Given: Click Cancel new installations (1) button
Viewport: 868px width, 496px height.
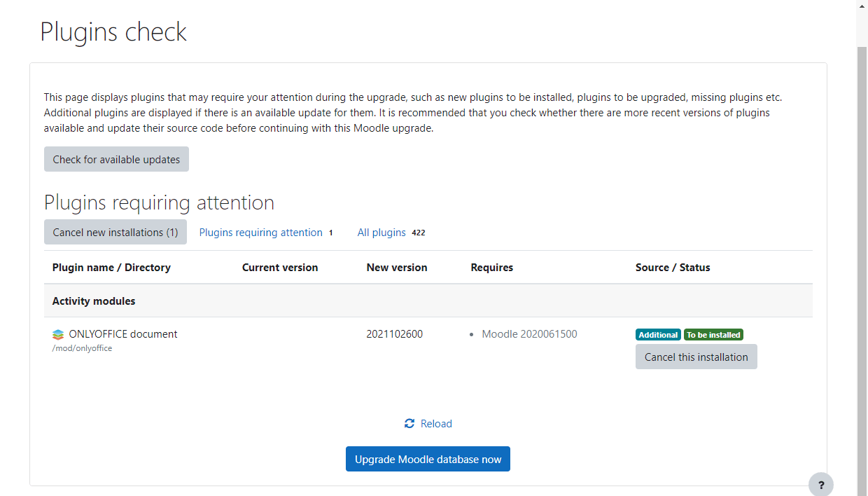Looking at the screenshot, I should 115,232.
